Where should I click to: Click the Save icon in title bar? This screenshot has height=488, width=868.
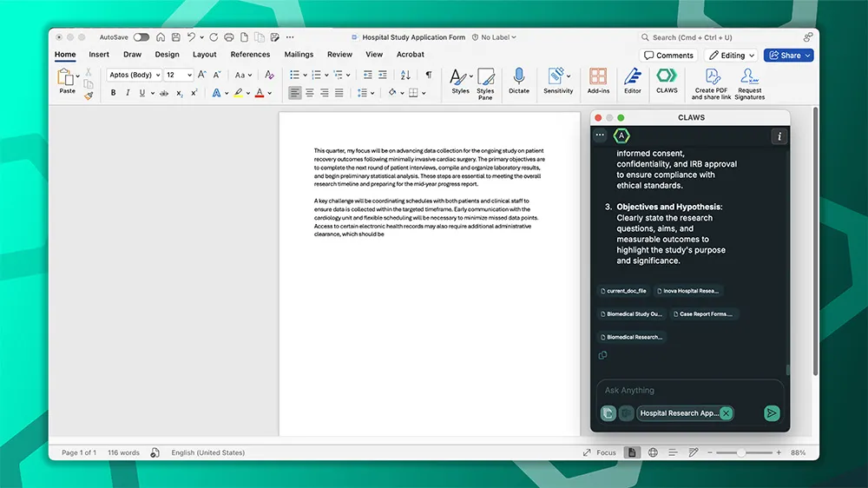pos(175,37)
